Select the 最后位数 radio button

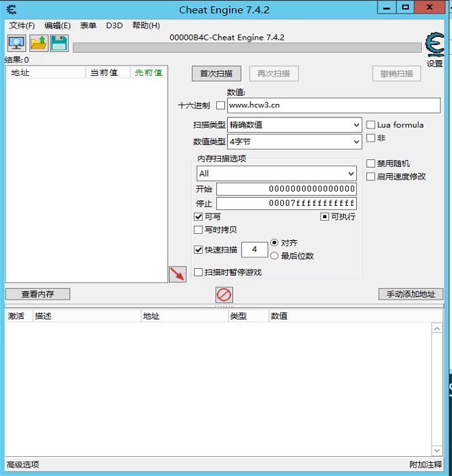(274, 256)
